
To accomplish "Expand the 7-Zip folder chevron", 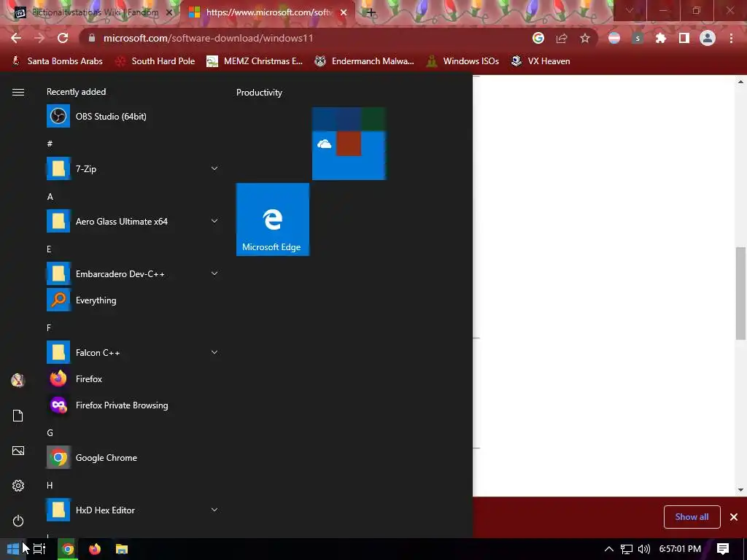I will pos(214,168).
